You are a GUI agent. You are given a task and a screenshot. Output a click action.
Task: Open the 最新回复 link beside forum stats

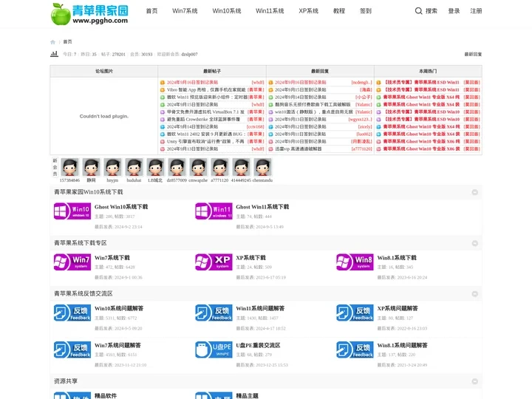[x=473, y=54]
